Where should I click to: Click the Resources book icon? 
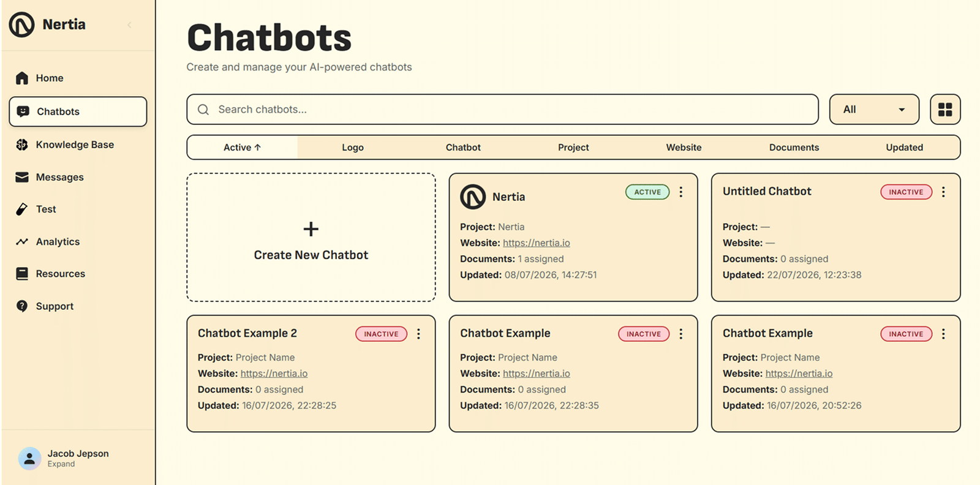[22, 274]
